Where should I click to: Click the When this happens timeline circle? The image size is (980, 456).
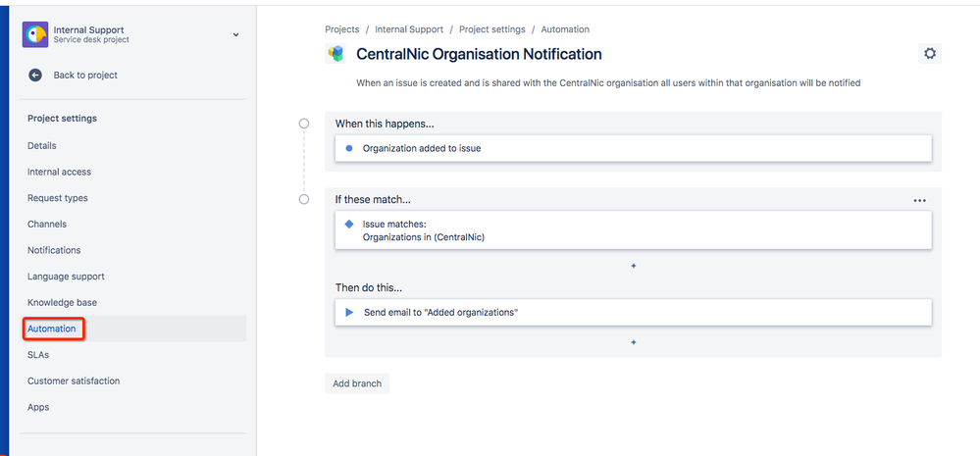pyautogui.click(x=304, y=124)
